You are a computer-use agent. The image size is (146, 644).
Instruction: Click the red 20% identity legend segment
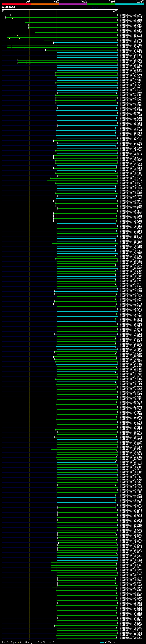coord(16,4)
